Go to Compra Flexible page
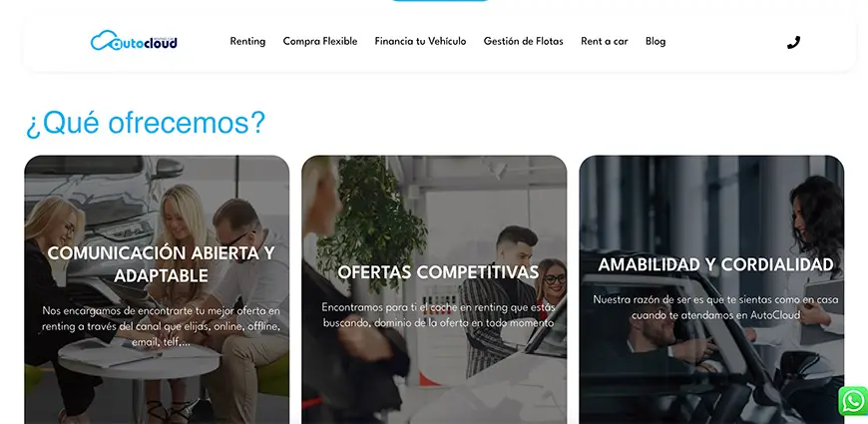Viewport: 868px width, 424px height. point(320,42)
